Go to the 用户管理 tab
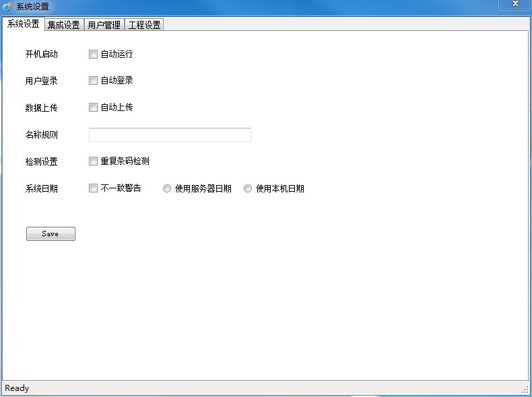532x397 pixels. pos(104,25)
